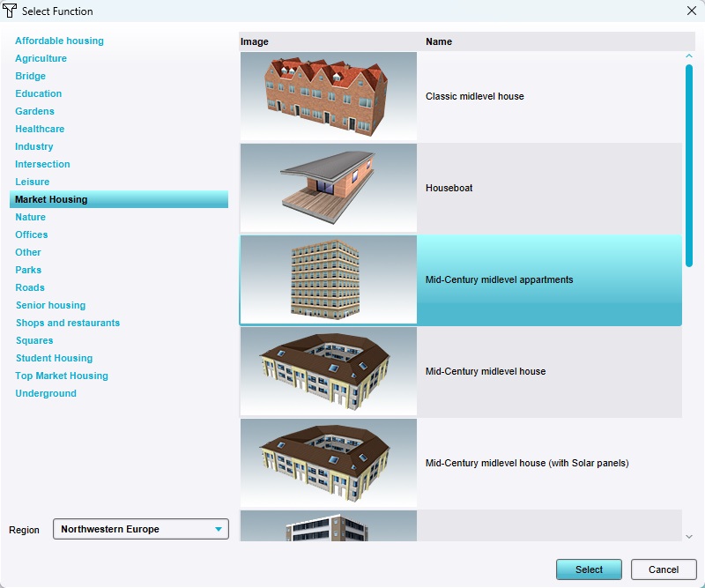Click the scroll up arrow in function list
Image resolution: width=705 pixels, height=588 pixels.
(689, 57)
